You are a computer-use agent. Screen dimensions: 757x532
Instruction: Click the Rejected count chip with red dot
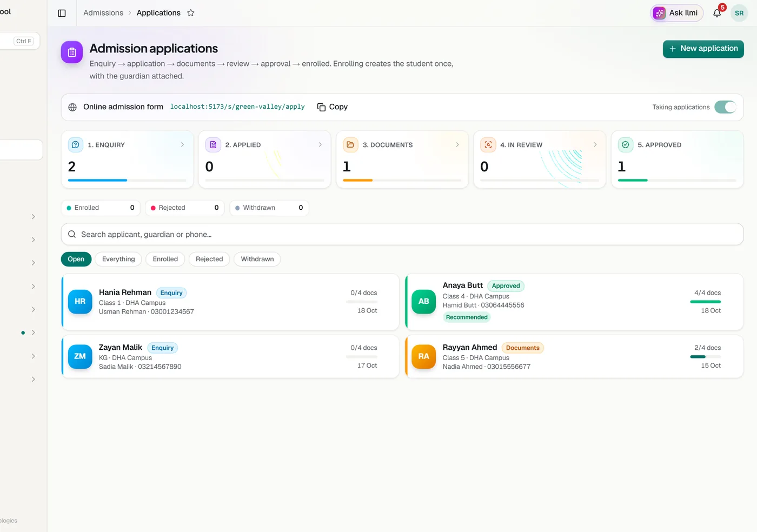(x=185, y=208)
